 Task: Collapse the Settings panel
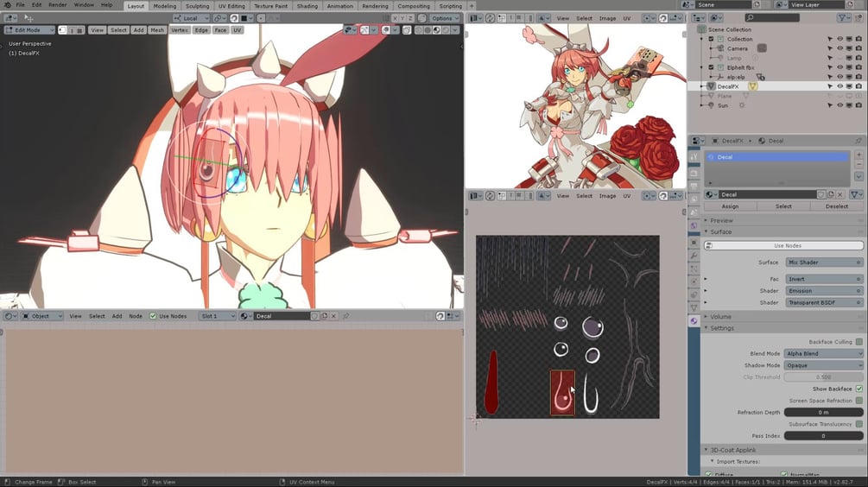pyautogui.click(x=722, y=328)
